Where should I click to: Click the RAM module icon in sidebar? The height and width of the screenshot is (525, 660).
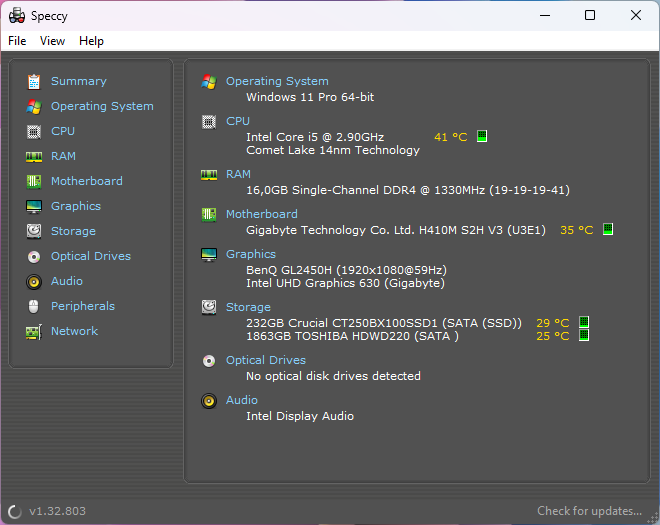pyautogui.click(x=34, y=156)
